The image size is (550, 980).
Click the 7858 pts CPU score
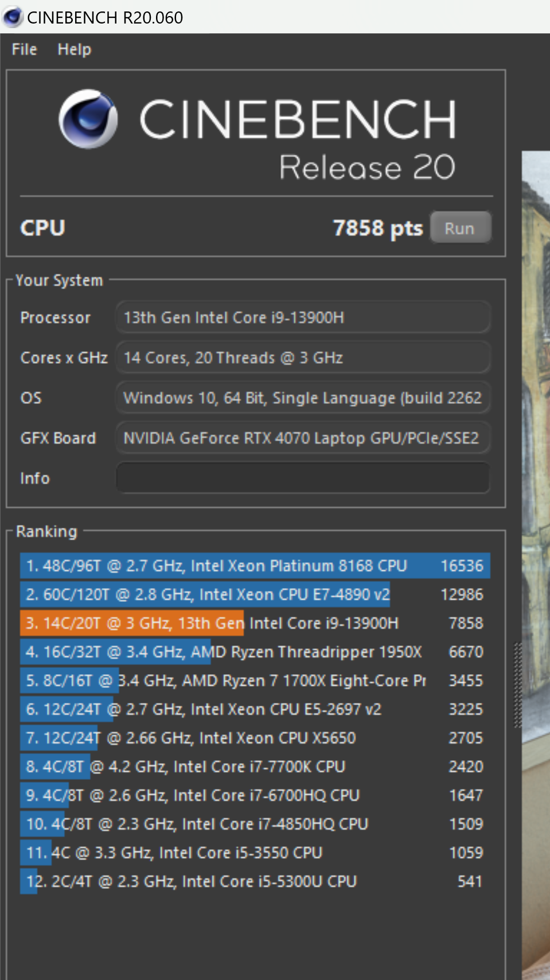(x=378, y=228)
